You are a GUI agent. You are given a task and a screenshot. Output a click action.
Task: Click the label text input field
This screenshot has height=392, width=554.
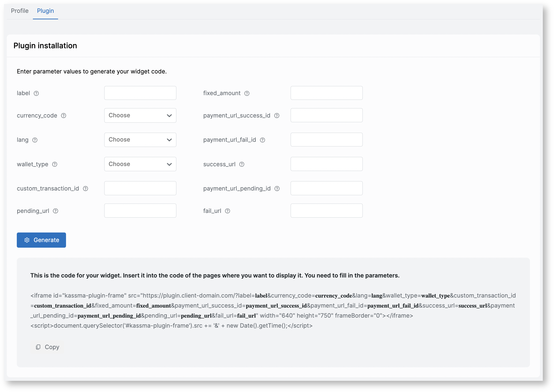click(140, 93)
